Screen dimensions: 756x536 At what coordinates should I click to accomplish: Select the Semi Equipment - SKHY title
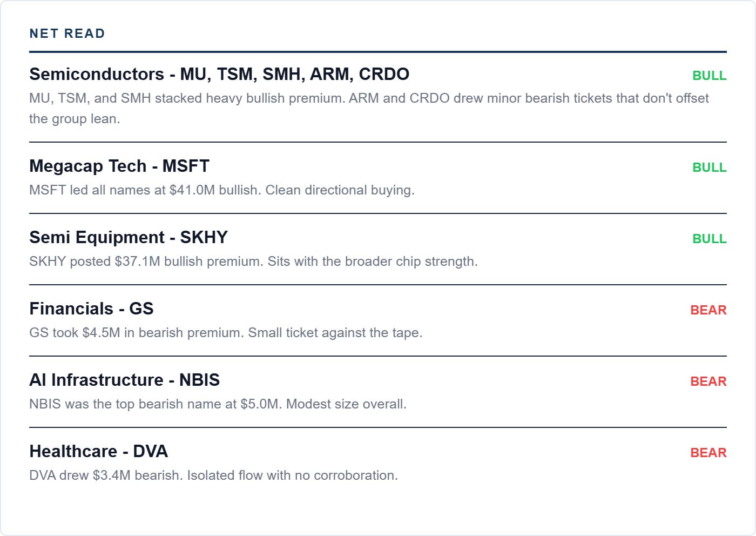(129, 237)
